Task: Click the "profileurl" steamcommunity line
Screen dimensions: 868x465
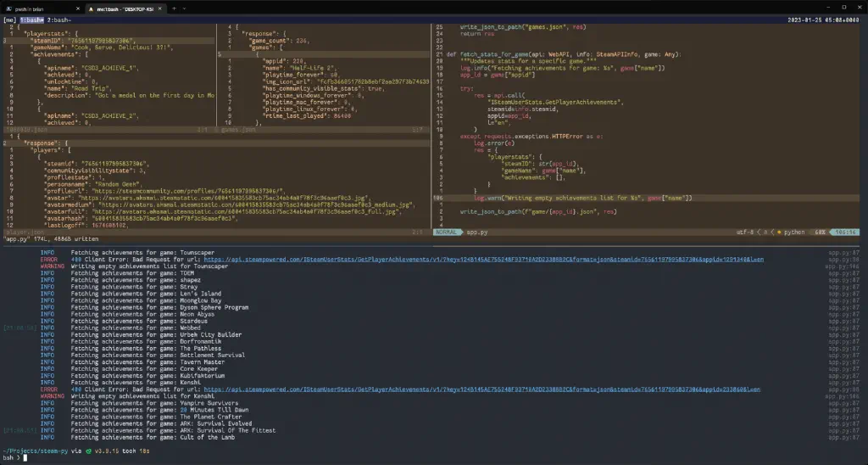Action: click(164, 191)
